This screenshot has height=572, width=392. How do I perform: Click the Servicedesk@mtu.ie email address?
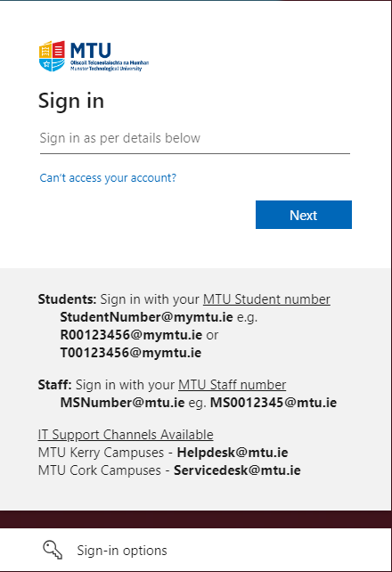coord(237,470)
